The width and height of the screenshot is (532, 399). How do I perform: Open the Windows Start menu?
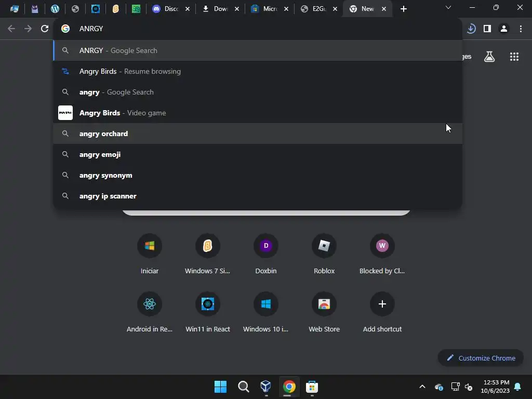pos(220,387)
